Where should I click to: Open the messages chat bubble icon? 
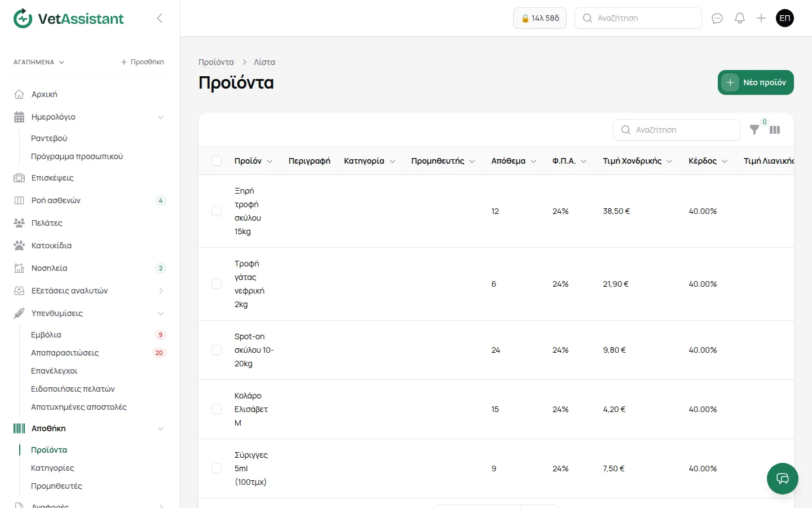click(717, 18)
